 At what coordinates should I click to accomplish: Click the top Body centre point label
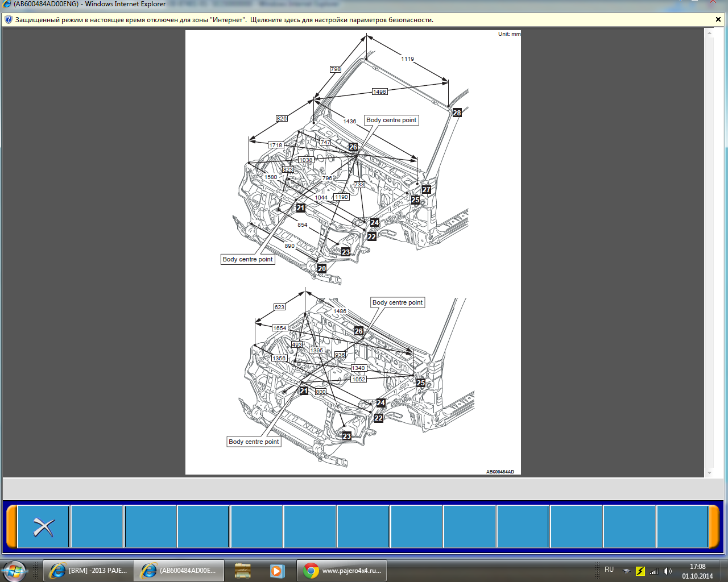(x=391, y=120)
